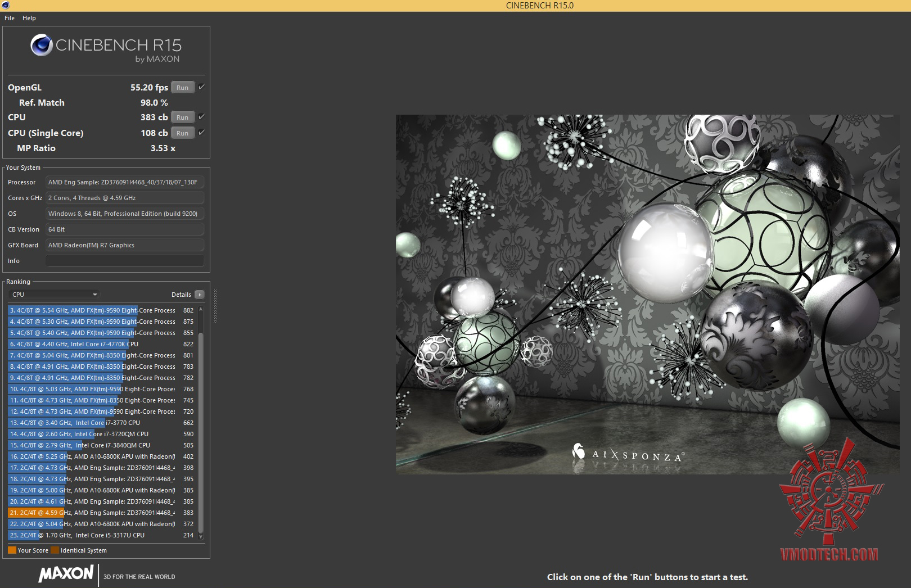The height and width of the screenshot is (588, 911).
Task: Click the OS field showing Windows 8
Action: point(124,214)
